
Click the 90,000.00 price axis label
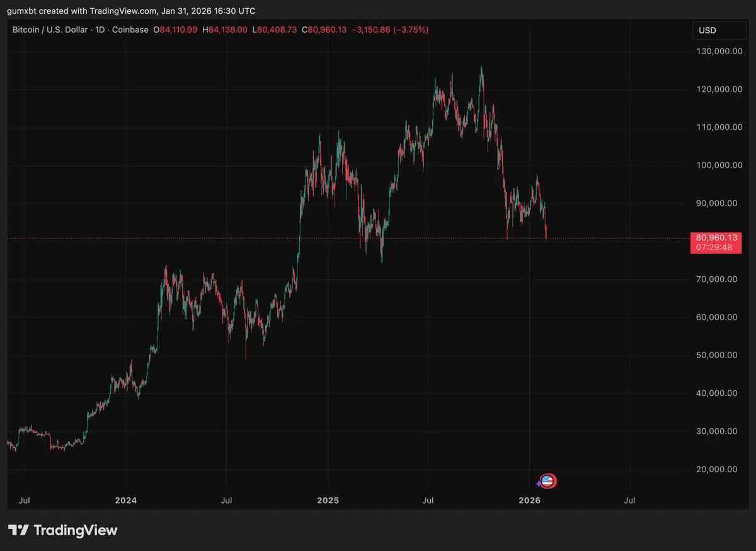(717, 203)
